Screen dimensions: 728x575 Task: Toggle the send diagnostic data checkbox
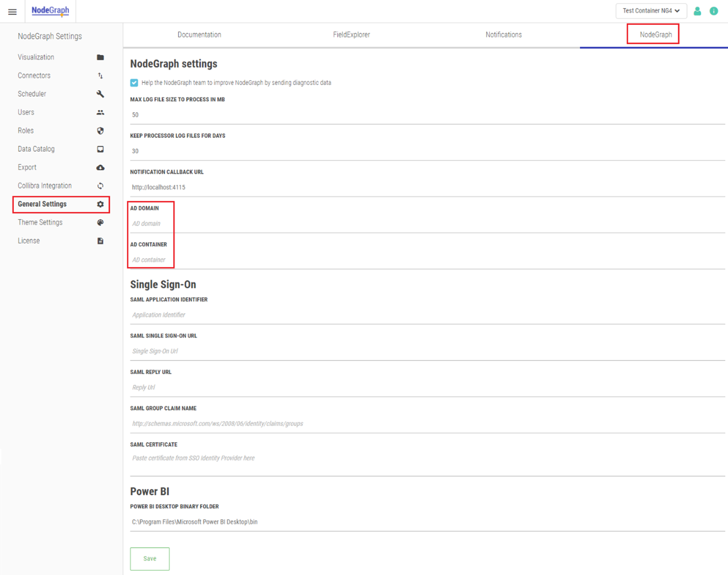point(134,83)
